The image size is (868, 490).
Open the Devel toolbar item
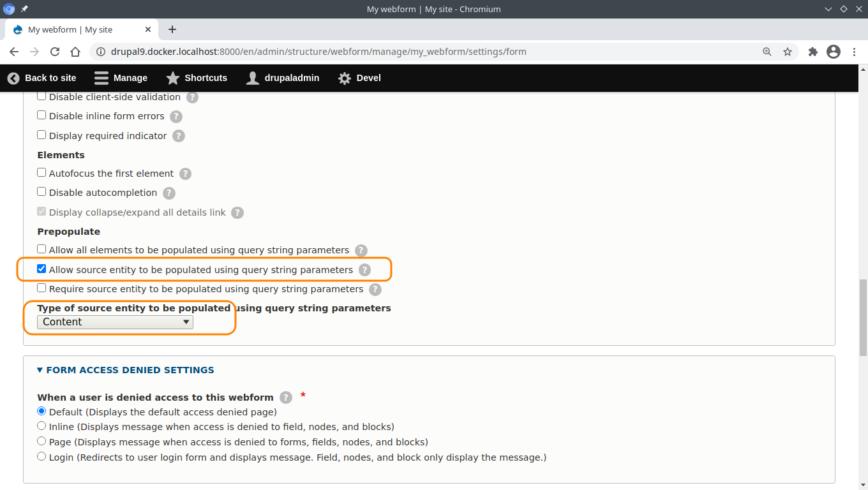pyautogui.click(x=359, y=78)
